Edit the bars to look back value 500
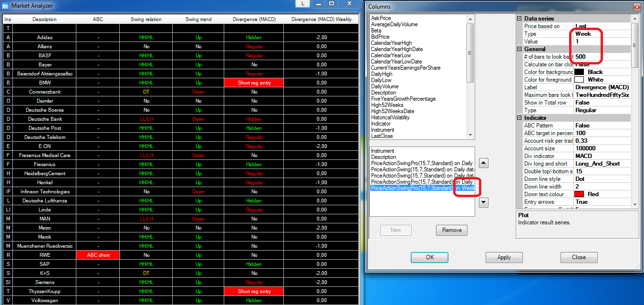The image size is (644, 305). (602, 57)
